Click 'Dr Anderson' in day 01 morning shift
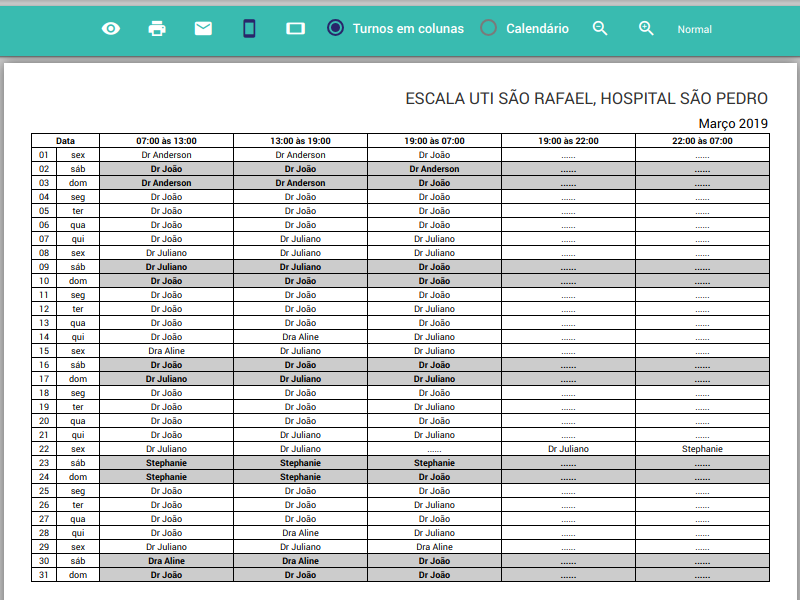 click(166, 155)
